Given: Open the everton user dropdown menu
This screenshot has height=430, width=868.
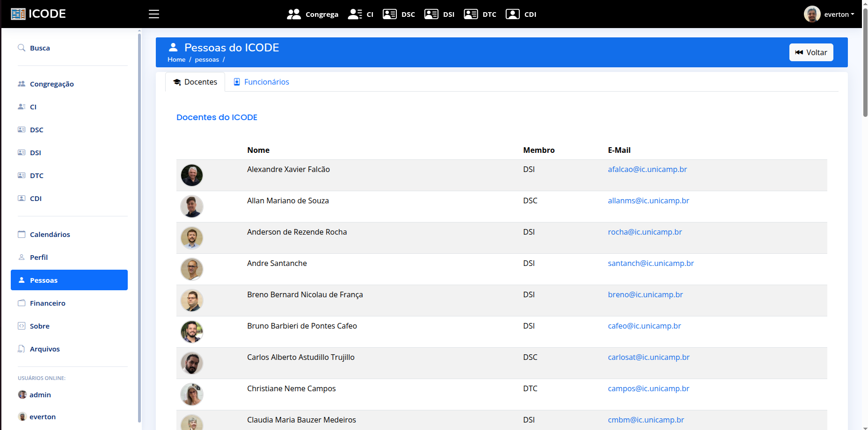Looking at the screenshot, I should (x=830, y=14).
